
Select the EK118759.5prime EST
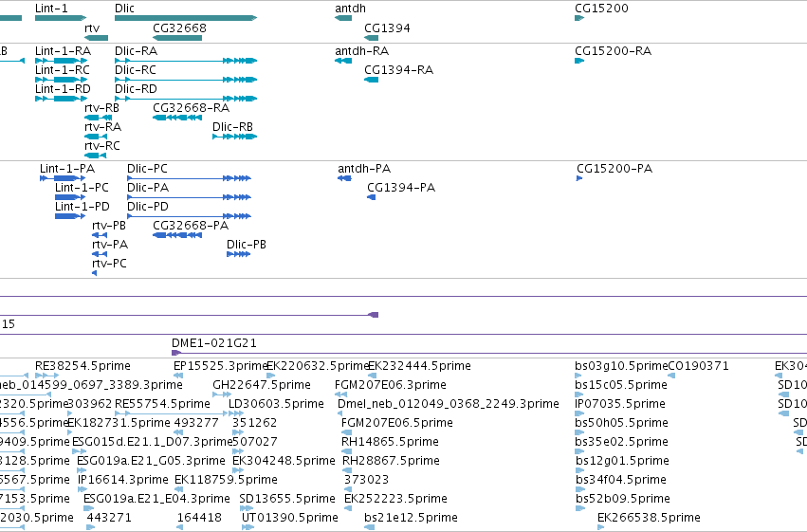tap(180, 490)
